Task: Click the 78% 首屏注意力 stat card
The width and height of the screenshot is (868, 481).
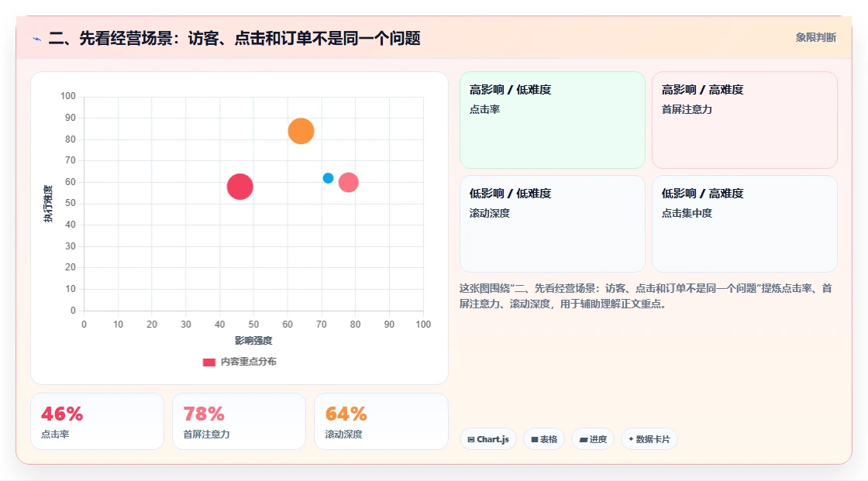Action: coord(239,421)
